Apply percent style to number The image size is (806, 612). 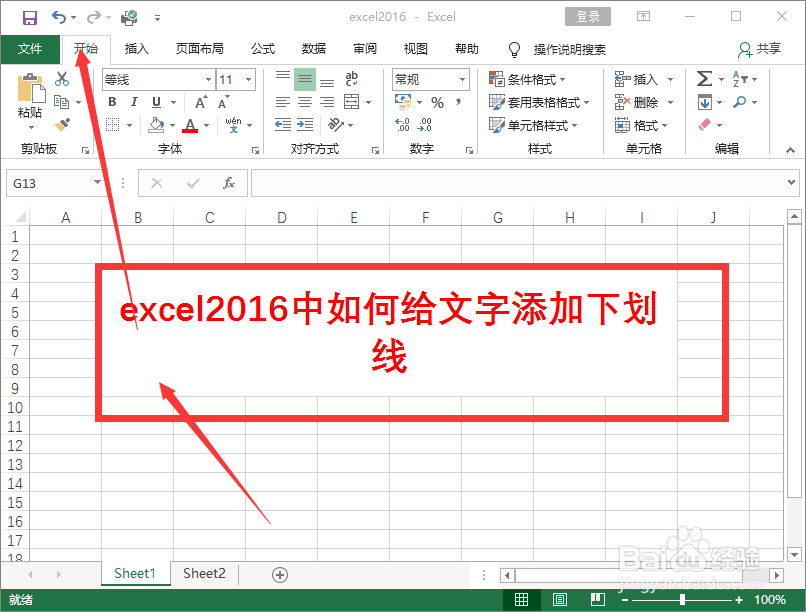[437, 102]
